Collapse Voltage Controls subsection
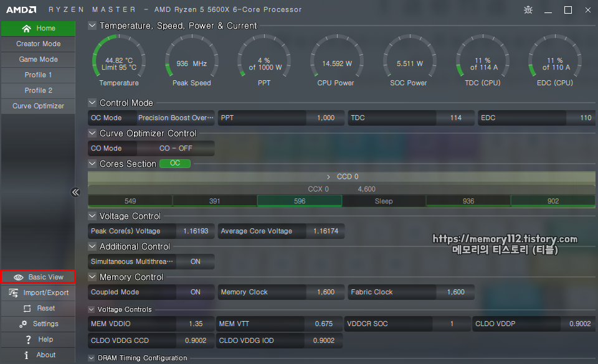 point(91,309)
